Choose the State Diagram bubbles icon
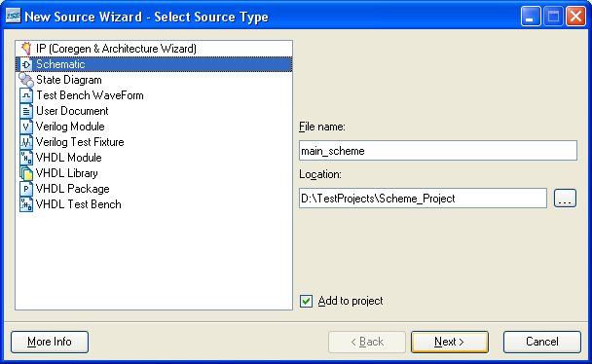592x364 pixels. pos(26,80)
